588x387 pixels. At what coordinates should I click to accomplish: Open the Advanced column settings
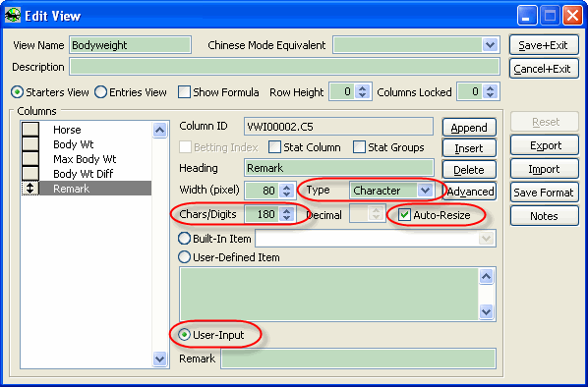470,192
